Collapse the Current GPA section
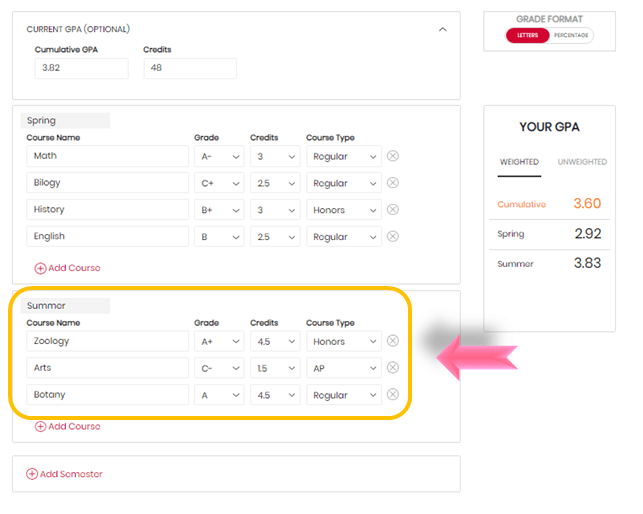Viewport: 643px width, 514px height. pos(442,30)
